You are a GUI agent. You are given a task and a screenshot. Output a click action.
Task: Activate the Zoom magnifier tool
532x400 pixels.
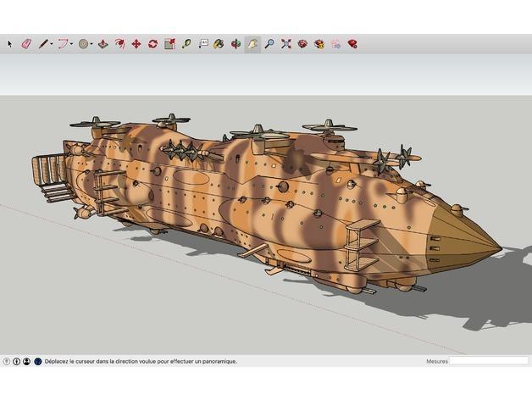pyautogui.click(x=269, y=43)
